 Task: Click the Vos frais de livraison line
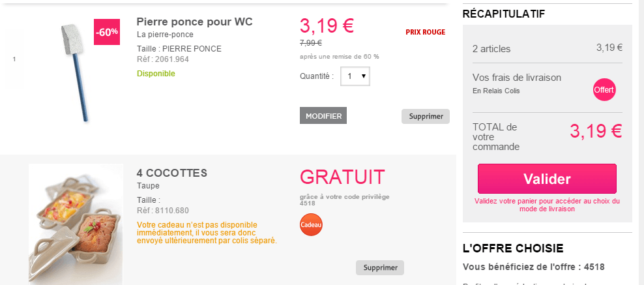(517, 78)
